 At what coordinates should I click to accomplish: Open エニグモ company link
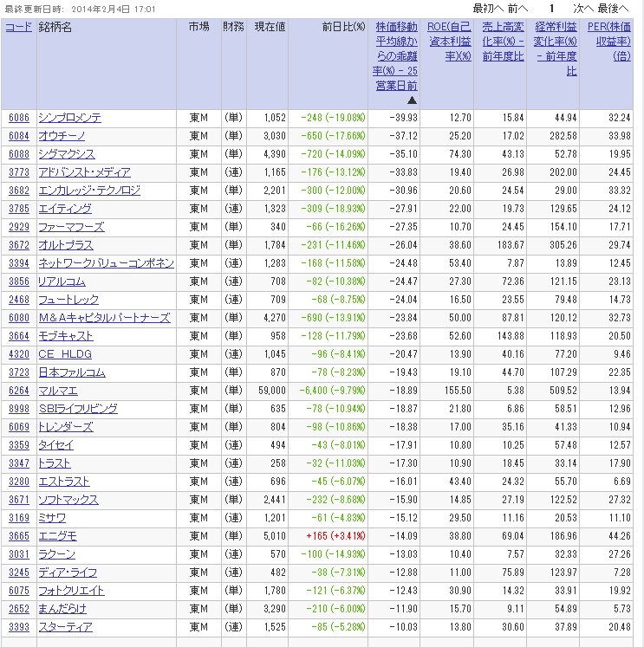(58, 535)
